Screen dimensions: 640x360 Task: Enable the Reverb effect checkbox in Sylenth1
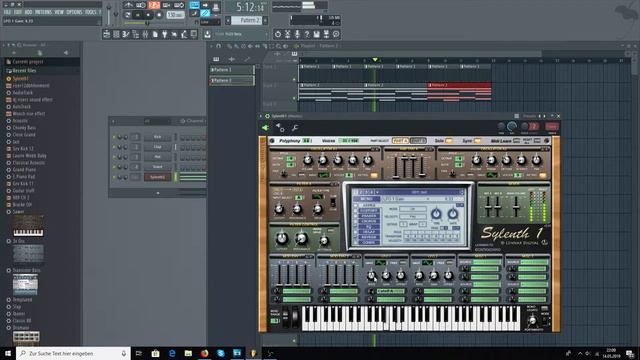(x=356, y=237)
